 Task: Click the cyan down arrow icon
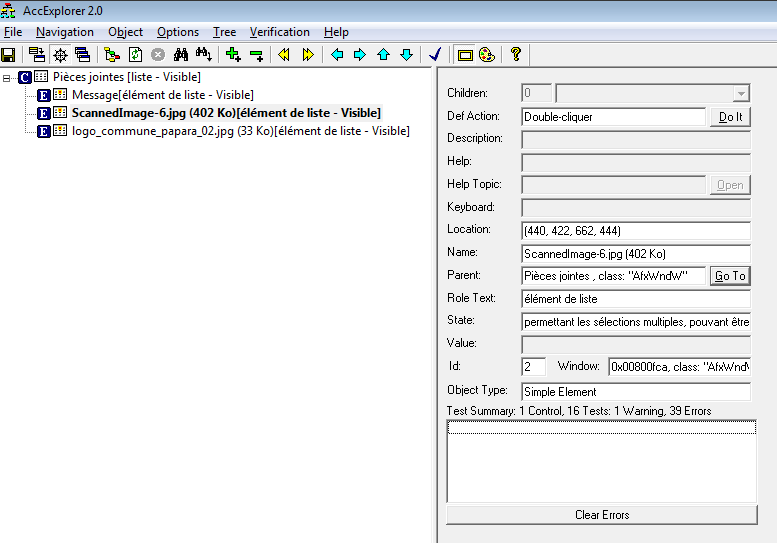click(x=406, y=54)
